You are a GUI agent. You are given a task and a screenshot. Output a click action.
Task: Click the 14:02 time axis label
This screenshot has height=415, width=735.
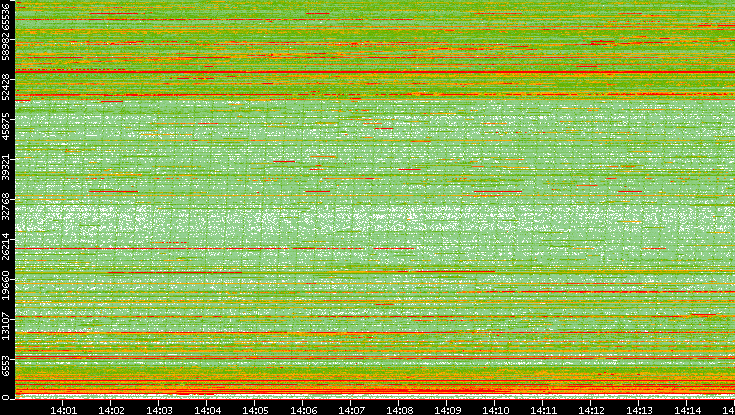click(111, 410)
